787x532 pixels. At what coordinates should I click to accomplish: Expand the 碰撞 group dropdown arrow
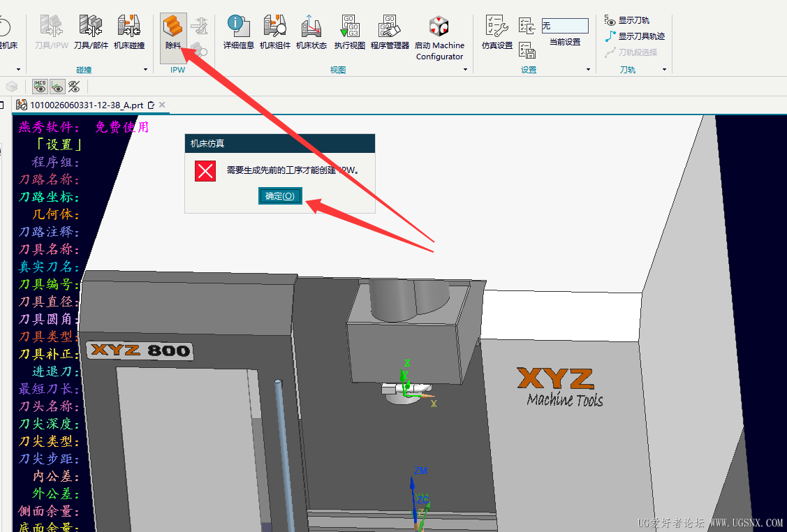[x=145, y=70]
